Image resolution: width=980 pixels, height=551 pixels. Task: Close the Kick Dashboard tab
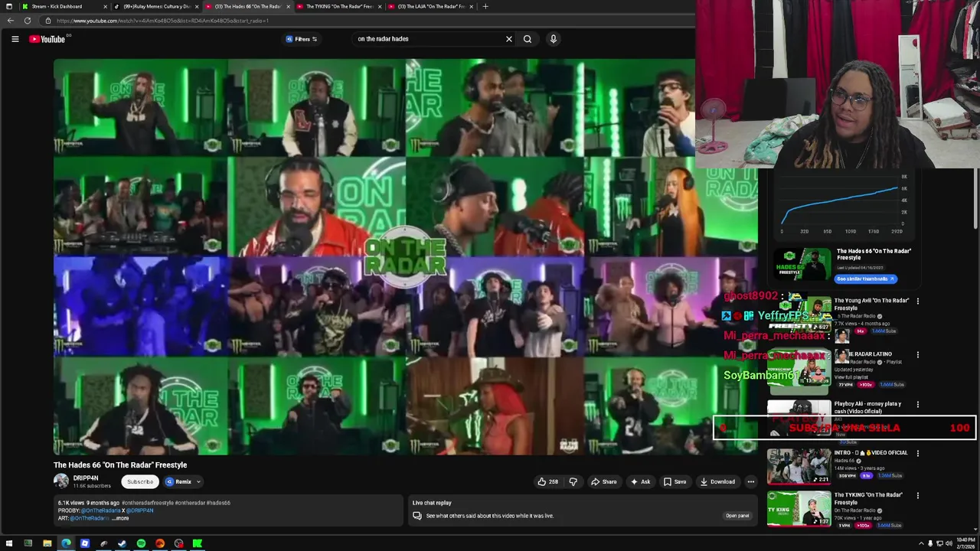(105, 6)
